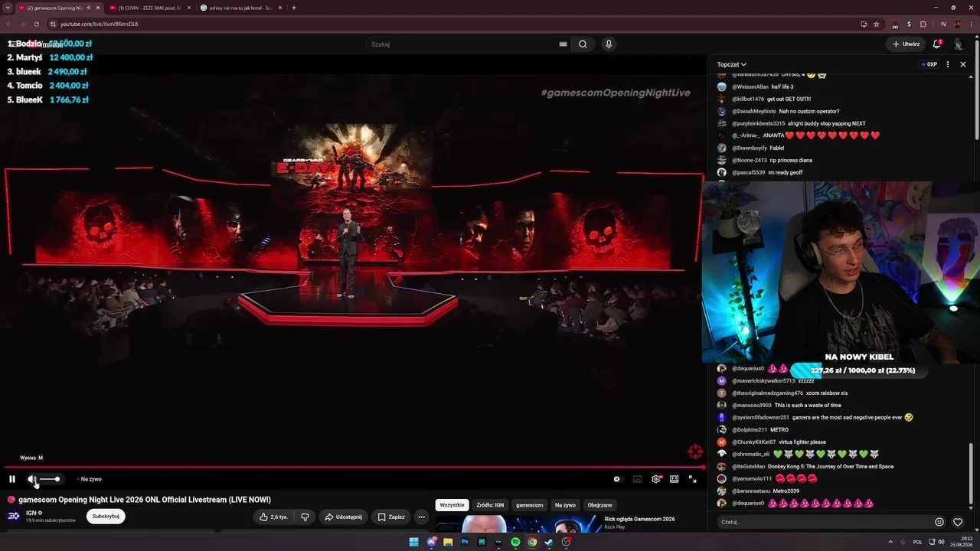Open the YouTube account avatar menu
The width and height of the screenshot is (980, 551).
point(958,44)
